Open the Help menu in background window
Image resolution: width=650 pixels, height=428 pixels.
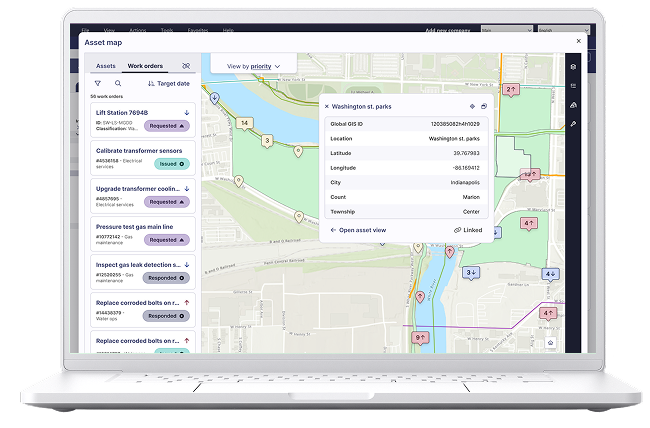(x=228, y=30)
